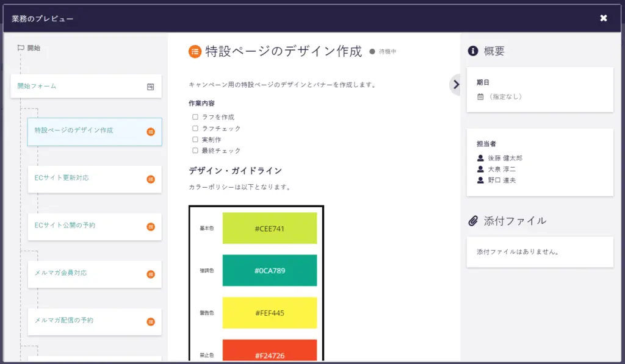Check the ラフを作成 checkbox
625x364 pixels.
195,117
